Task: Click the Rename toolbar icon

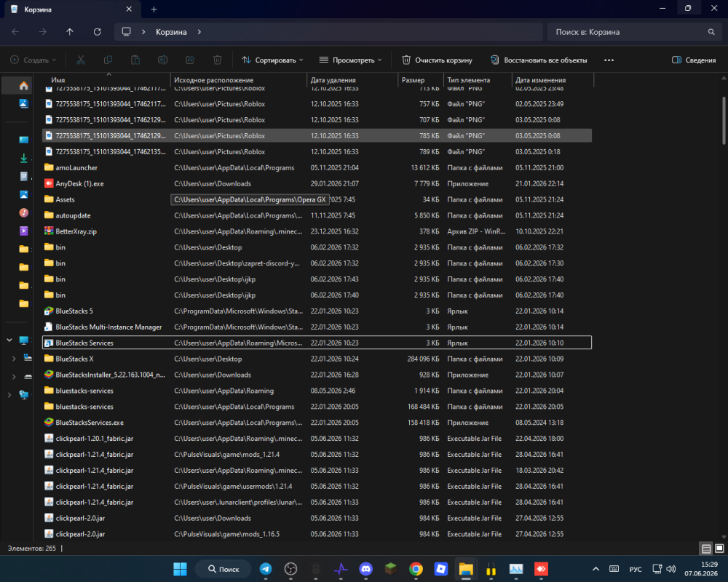Action: [x=162, y=60]
